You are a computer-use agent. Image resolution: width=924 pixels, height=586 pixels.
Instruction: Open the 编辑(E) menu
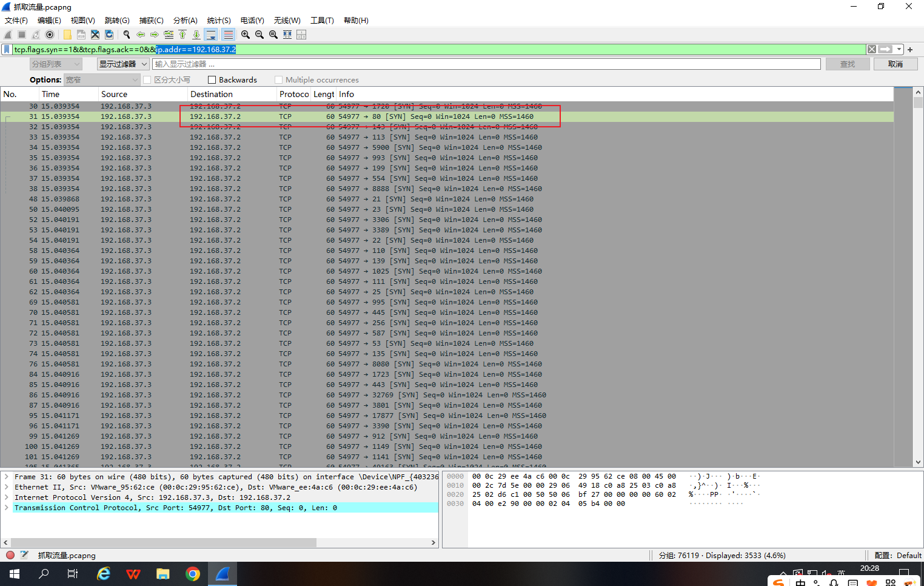[49, 21]
